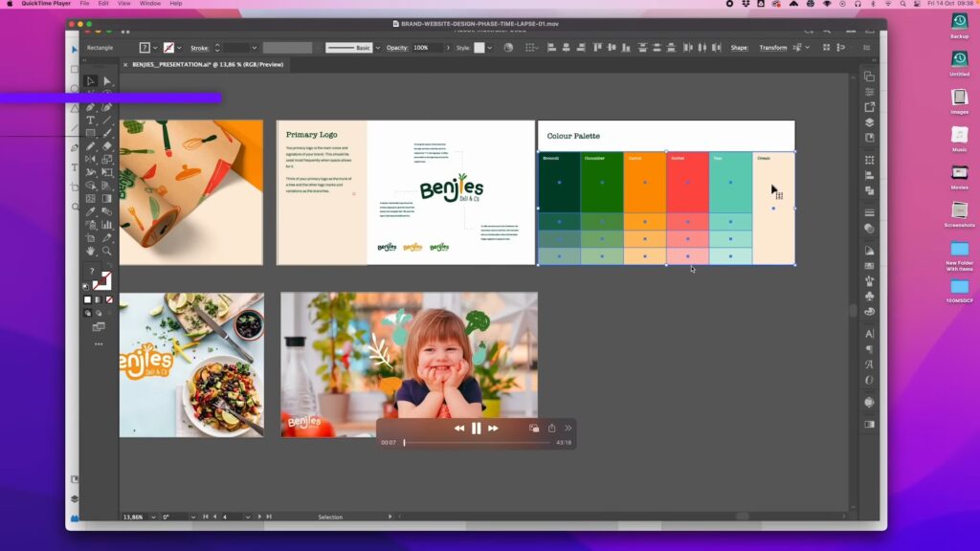The width and height of the screenshot is (980, 551).
Task: Open the Brushes panel icon
Action: pos(869,281)
